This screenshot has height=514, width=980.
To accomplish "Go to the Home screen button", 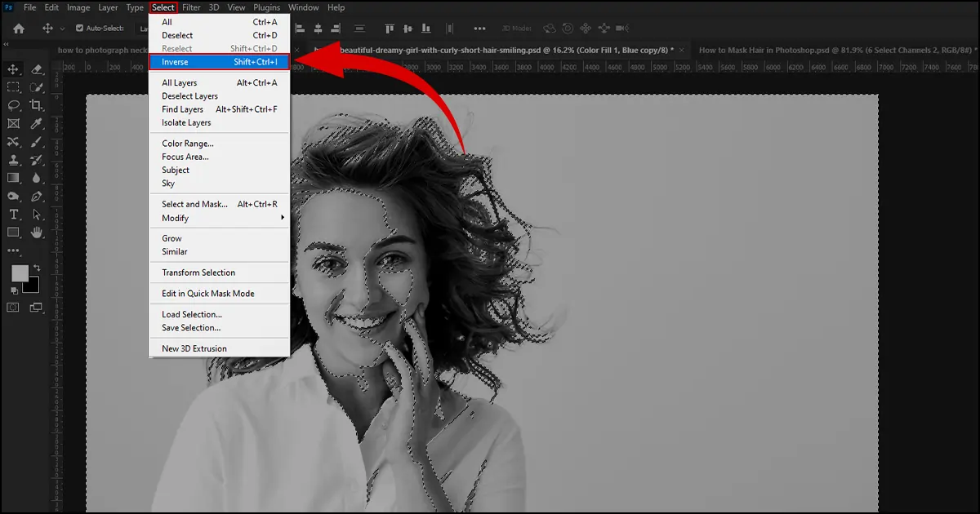I will 19,29.
